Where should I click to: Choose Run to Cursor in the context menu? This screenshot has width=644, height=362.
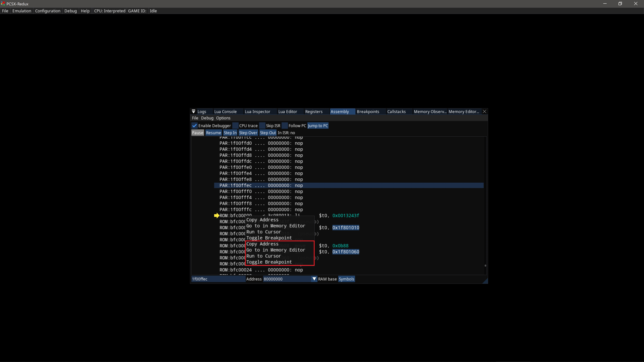(263, 256)
